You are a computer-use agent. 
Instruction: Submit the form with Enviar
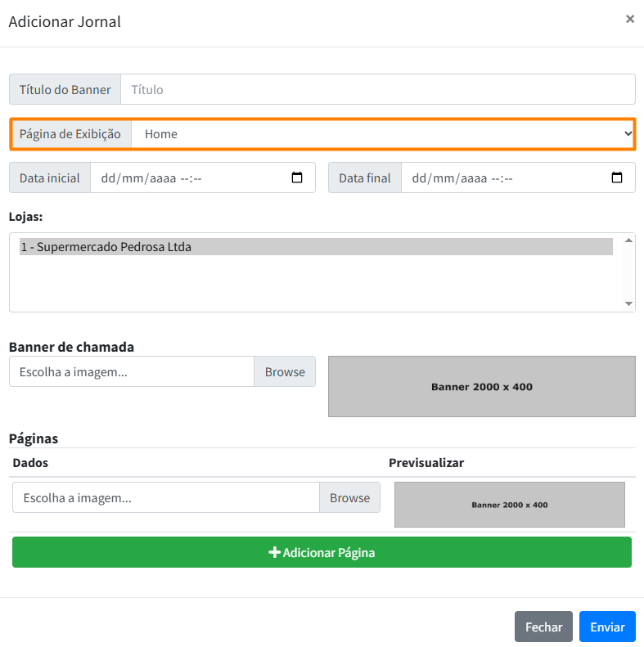(x=607, y=627)
